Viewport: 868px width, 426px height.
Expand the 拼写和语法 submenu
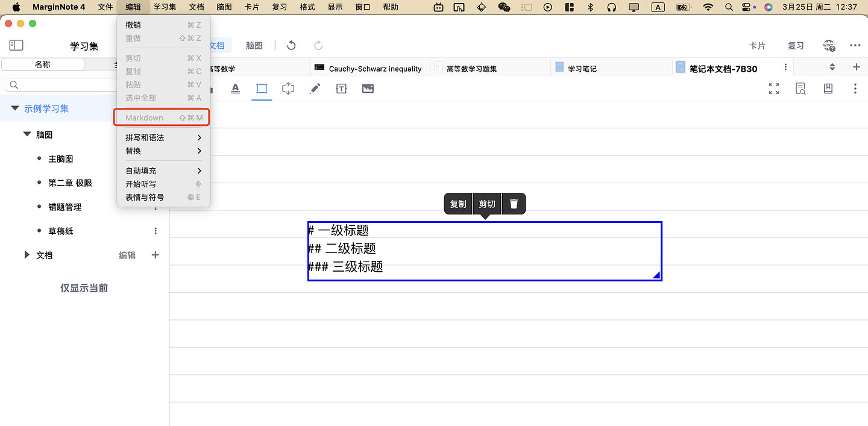(x=163, y=137)
